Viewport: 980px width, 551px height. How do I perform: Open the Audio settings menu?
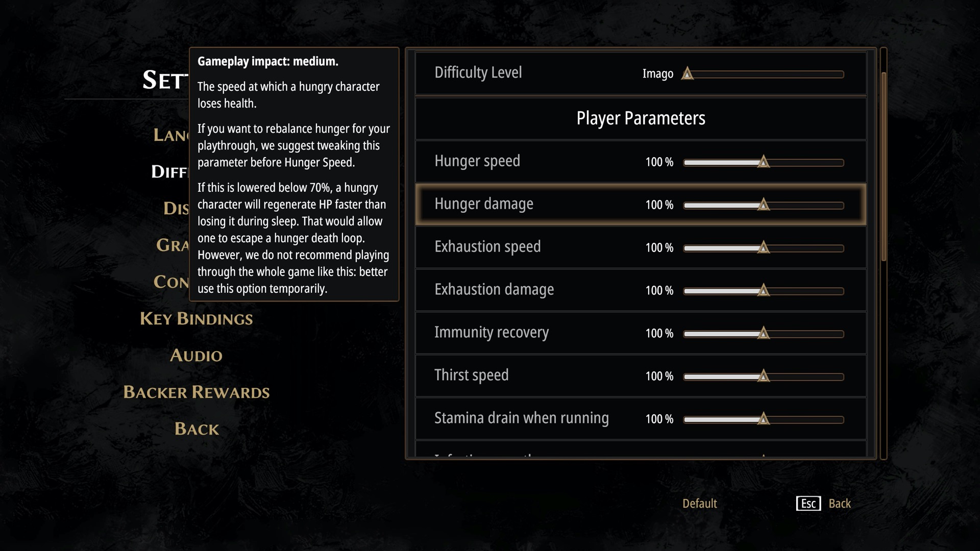click(197, 355)
